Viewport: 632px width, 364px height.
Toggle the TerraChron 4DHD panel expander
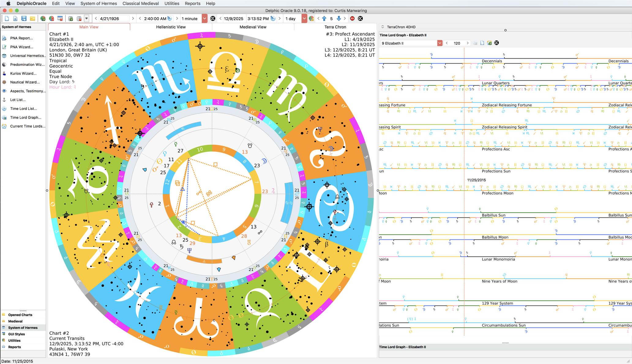coord(383,27)
